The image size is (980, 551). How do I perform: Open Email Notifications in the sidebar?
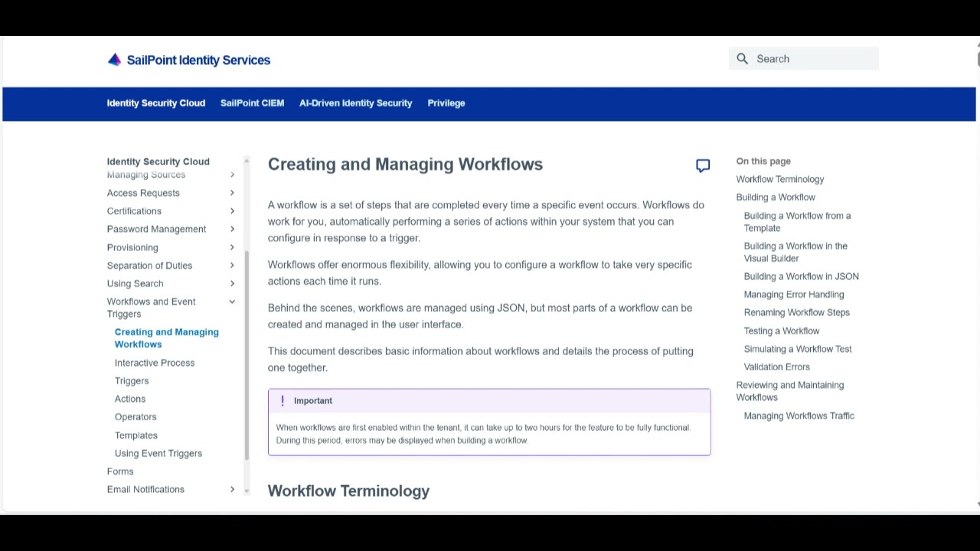pyautogui.click(x=145, y=490)
